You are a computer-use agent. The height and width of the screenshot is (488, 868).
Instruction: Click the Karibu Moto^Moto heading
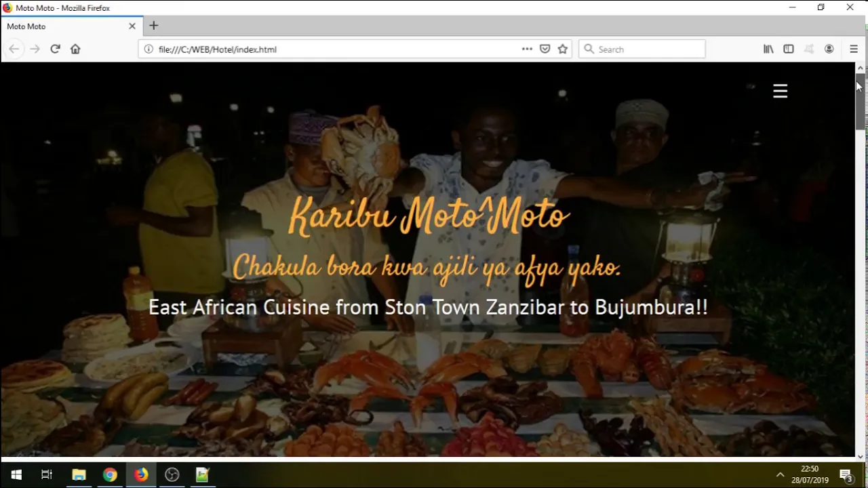[x=429, y=216]
